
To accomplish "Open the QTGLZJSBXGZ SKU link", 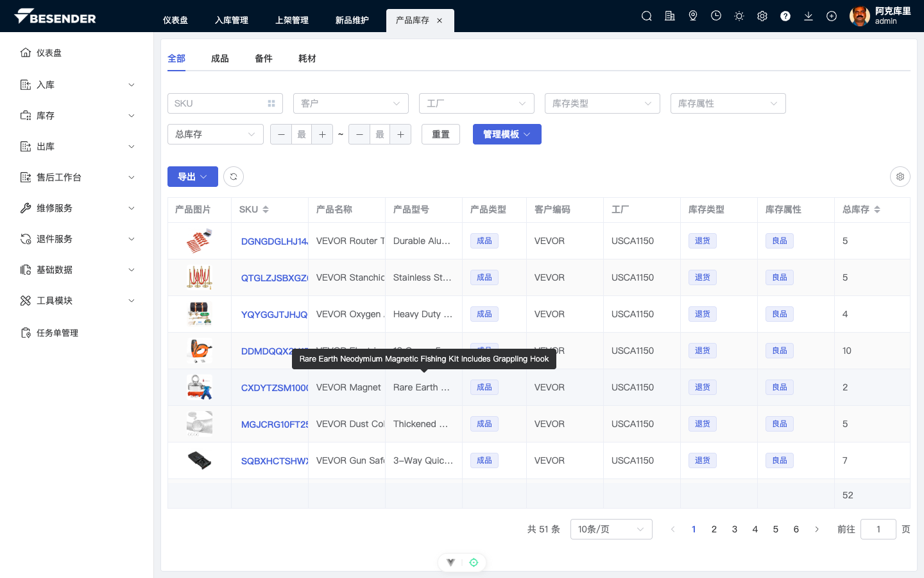I will pos(275,278).
